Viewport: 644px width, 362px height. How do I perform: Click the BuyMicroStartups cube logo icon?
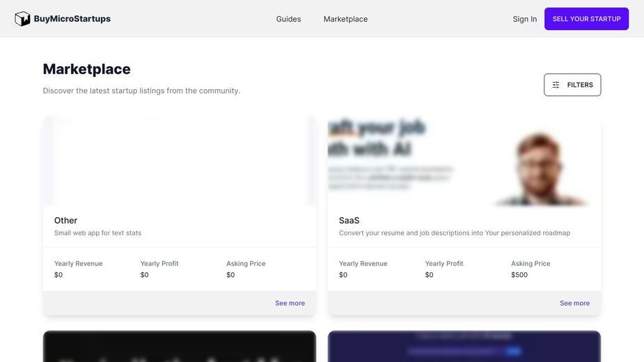22,19
